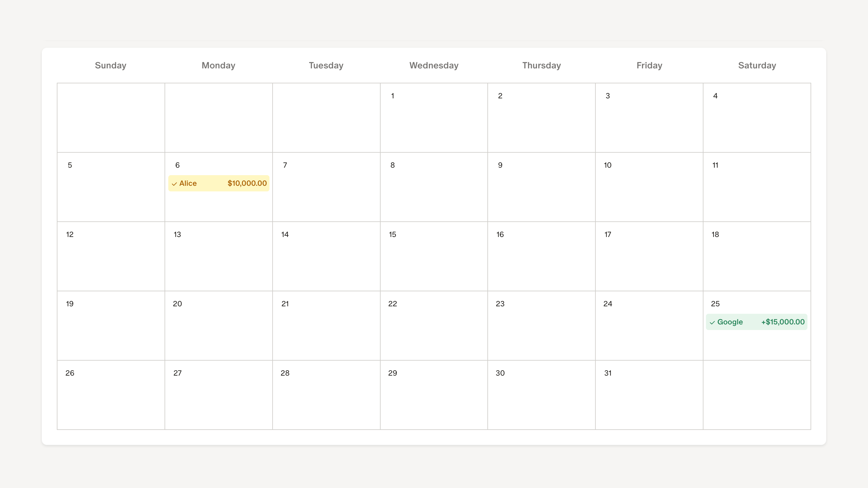Click the Friday column header
Viewport: 868px width, 488px height.
tap(649, 65)
